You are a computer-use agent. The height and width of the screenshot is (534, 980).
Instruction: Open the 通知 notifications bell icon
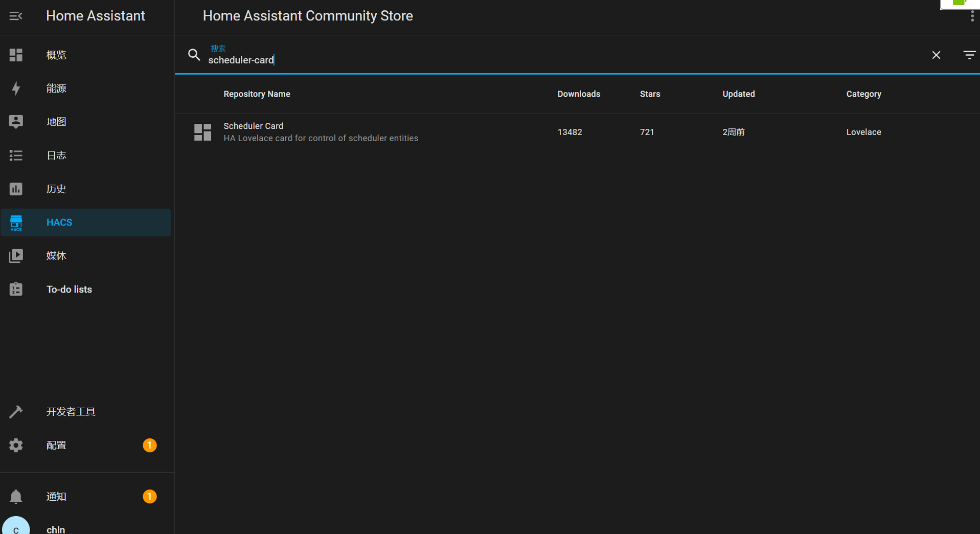[16, 496]
